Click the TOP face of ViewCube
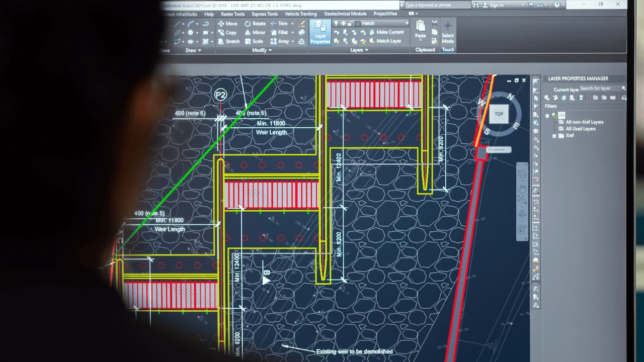The height and width of the screenshot is (362, 644). 499,114
